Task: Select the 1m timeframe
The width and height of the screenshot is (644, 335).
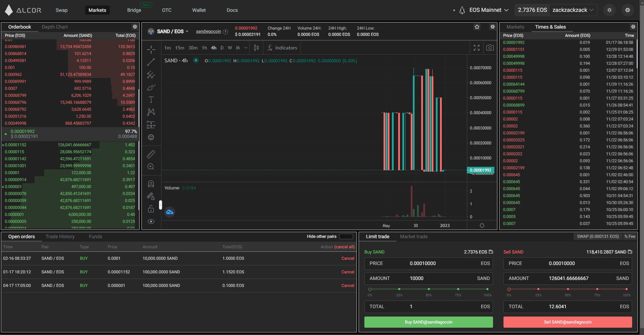Action: tap(168, 48)
